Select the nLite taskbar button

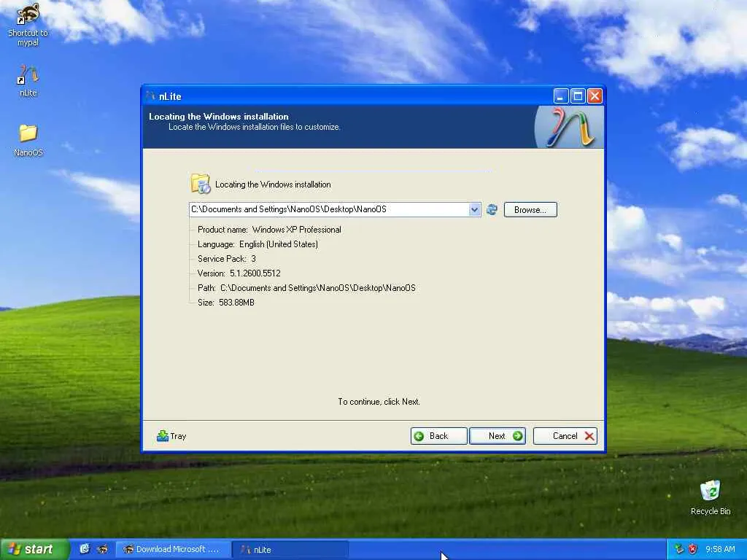tap(290, 550)
